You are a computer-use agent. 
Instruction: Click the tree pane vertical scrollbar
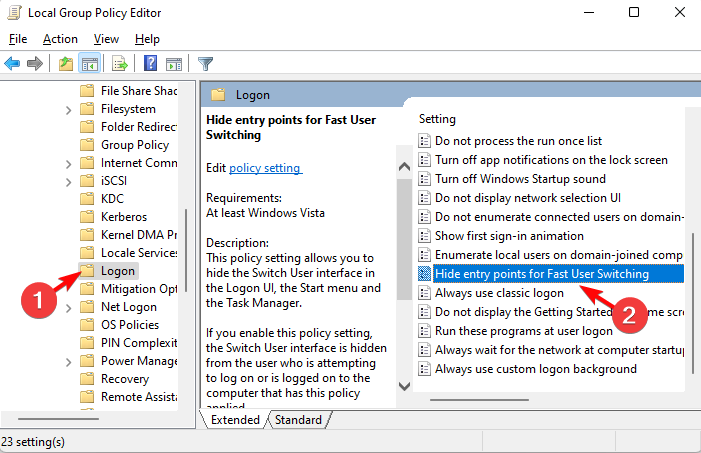coord(186,250)
